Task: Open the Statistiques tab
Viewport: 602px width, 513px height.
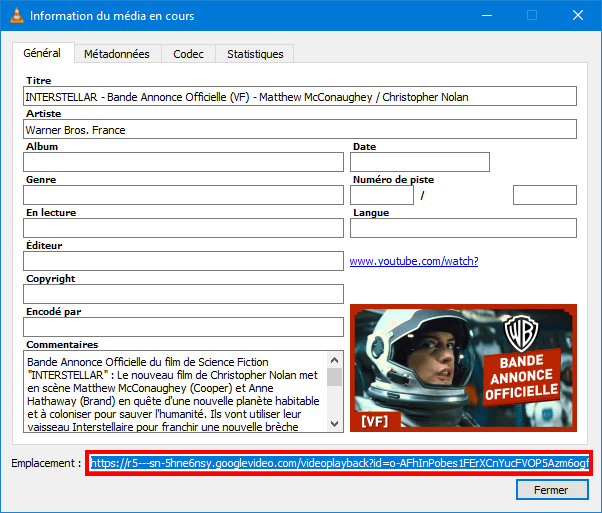Action: pyautogui.click(x=255, y=54)
